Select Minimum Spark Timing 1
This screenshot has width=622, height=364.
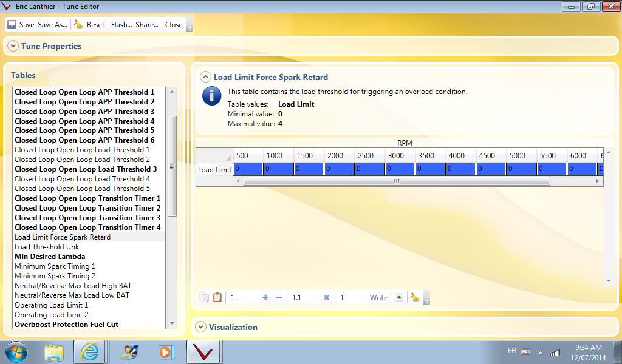[55, 266]
